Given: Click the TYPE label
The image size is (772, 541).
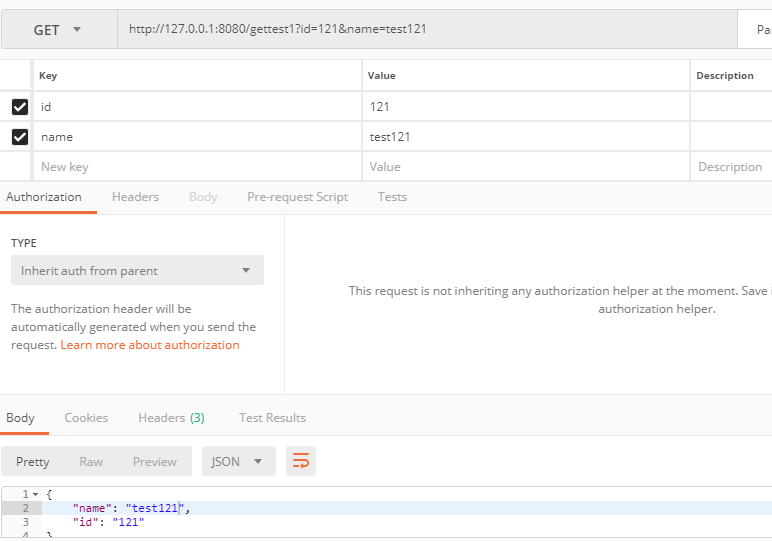Looking at the screenshot, I should click(24, 243).
